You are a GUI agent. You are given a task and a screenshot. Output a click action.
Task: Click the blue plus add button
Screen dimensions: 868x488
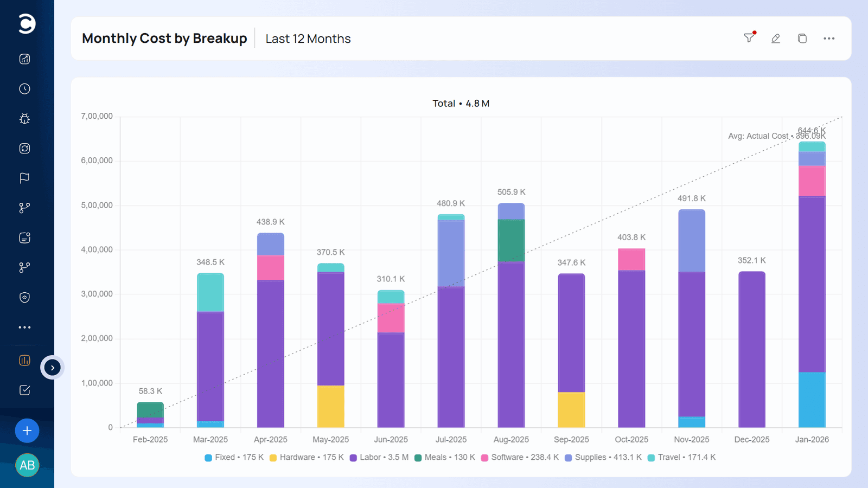tap(27, 431)
